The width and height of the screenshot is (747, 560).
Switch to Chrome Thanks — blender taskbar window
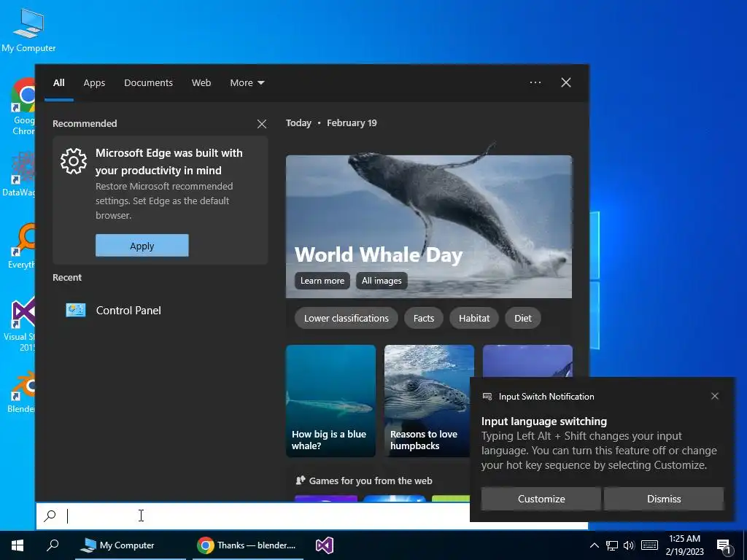point(248,545)
